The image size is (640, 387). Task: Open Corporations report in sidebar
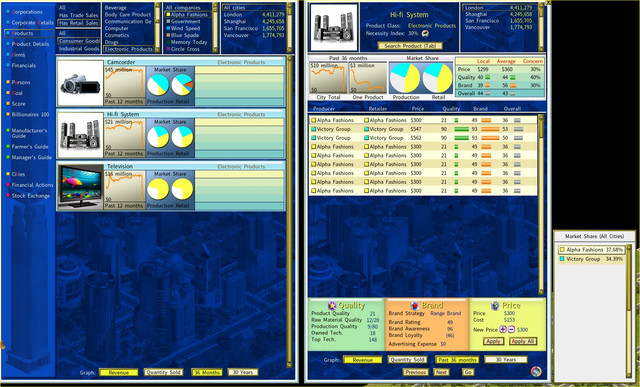(27, 12)
